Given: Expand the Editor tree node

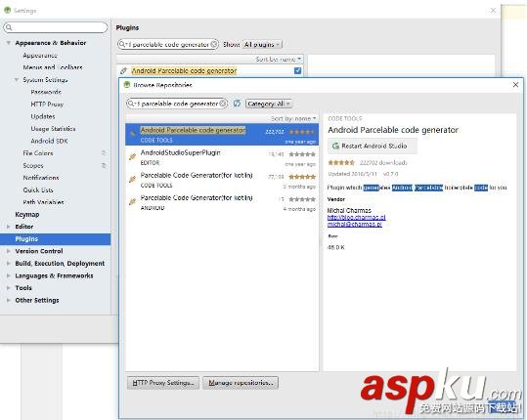Looking at the screenshot, I should (x=9, y=227).
